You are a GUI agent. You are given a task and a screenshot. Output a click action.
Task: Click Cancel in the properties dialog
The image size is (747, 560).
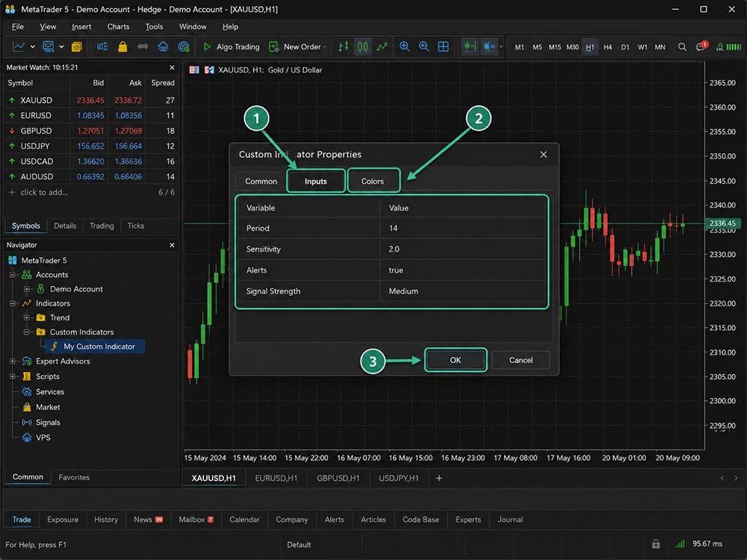(x=521, y=360)
